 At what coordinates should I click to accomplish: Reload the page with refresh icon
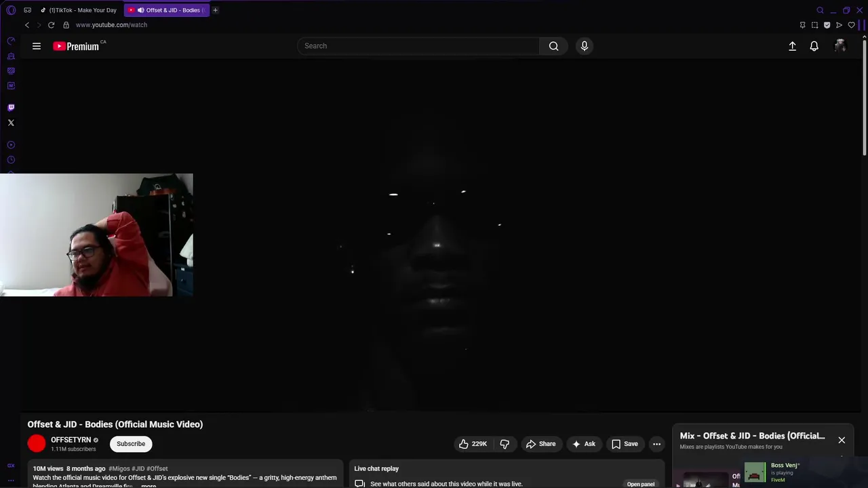tap(51, 25)
